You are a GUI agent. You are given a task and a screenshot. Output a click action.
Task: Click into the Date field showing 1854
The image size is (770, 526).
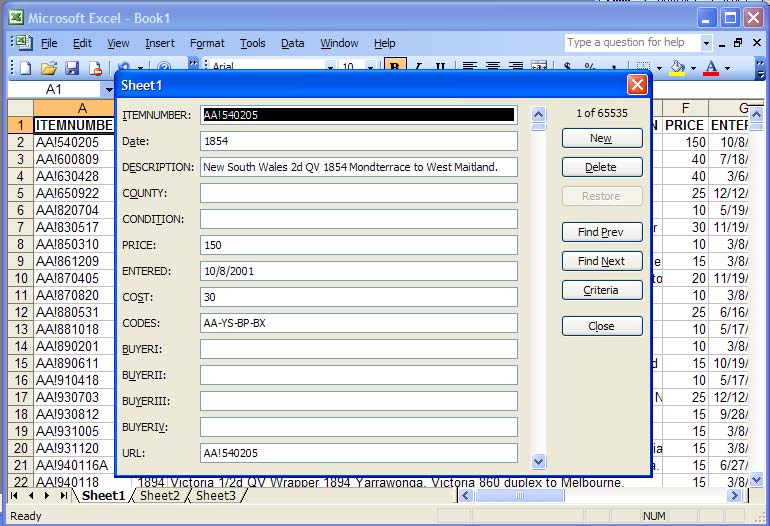coord(358,141)
